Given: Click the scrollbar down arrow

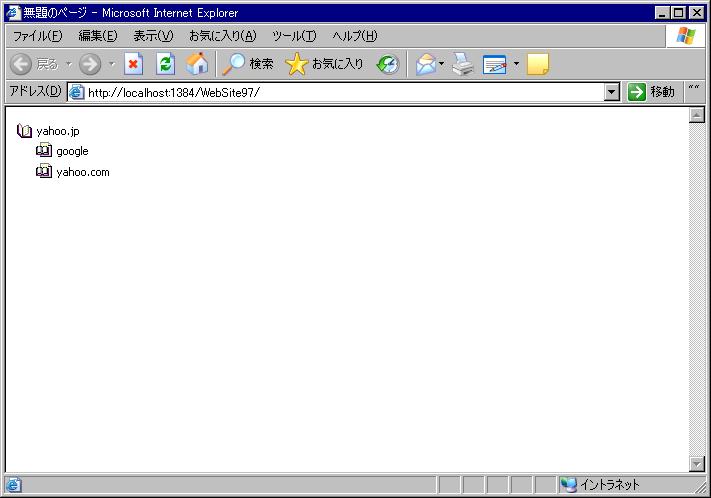Looking at the screenshot, I should tap(696, 464).
